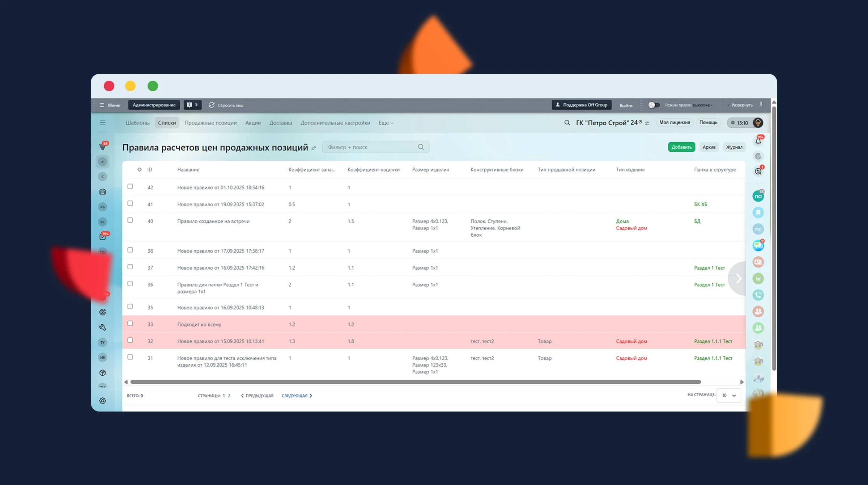Open the 3D box sidebar icon
Viewport: 868px width, 485px height.
(x=103, y=372)
